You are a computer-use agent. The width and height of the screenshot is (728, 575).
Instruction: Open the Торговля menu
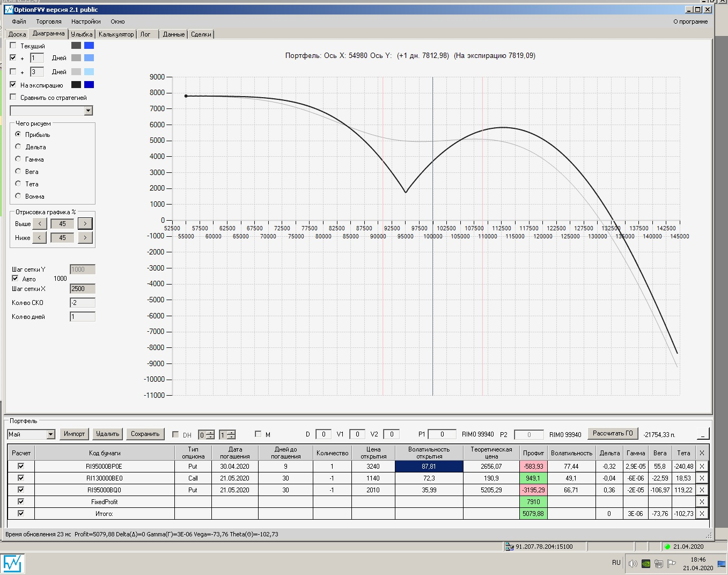pyautogui.click(x=49, y=21)
